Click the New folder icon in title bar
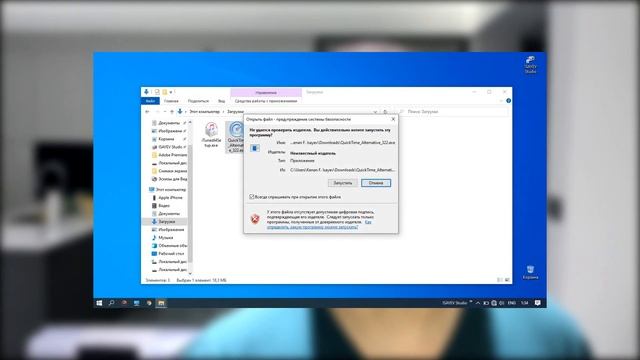The height and width of the screenshot is (360, 640). (164, 92)
